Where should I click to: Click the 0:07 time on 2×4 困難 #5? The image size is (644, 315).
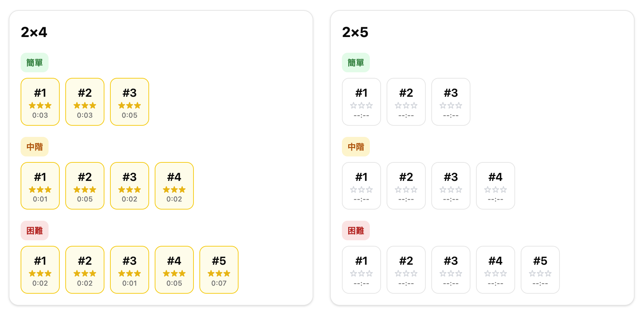pyautogui.click(x=219, y=283)
